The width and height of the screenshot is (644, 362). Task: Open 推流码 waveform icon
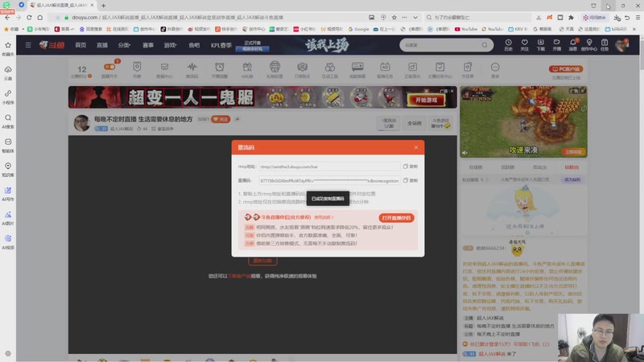pyautogui.click(x=192, y=70)
